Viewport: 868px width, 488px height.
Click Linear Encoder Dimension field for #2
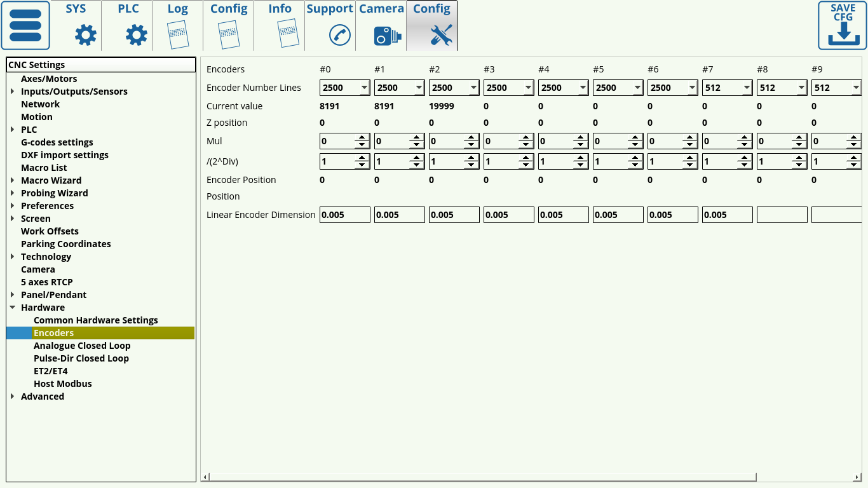[454, 215]
